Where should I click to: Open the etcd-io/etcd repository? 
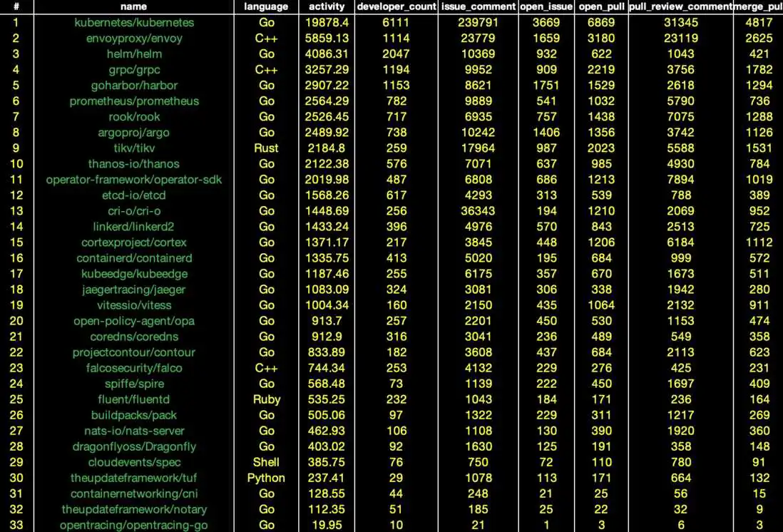(x=134, y=195)
